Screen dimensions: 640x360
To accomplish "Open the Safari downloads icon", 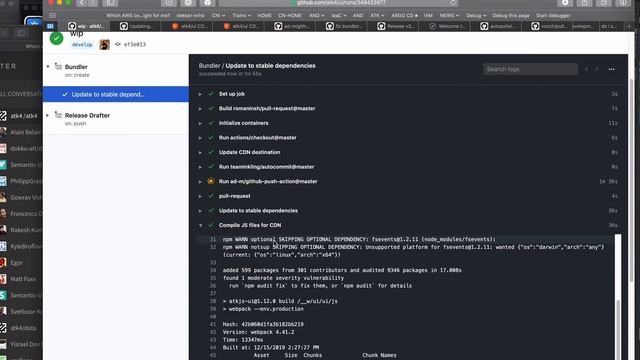I will tap(565, 3).
